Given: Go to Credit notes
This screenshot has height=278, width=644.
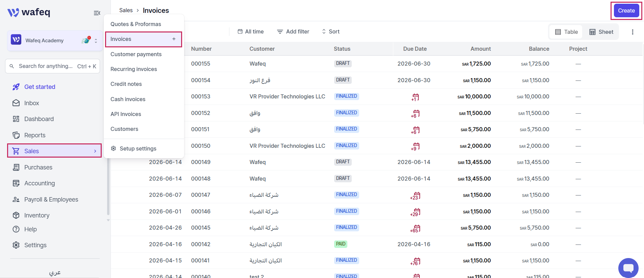Looking at the screenshot, I should coord(126,84).
